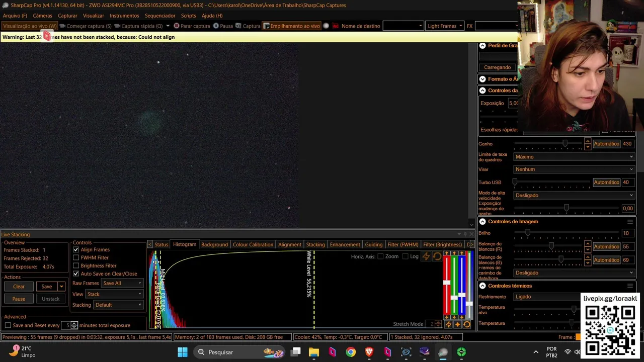
Task: Collapse the Controles de Imagem section
Action: [482, 222]
